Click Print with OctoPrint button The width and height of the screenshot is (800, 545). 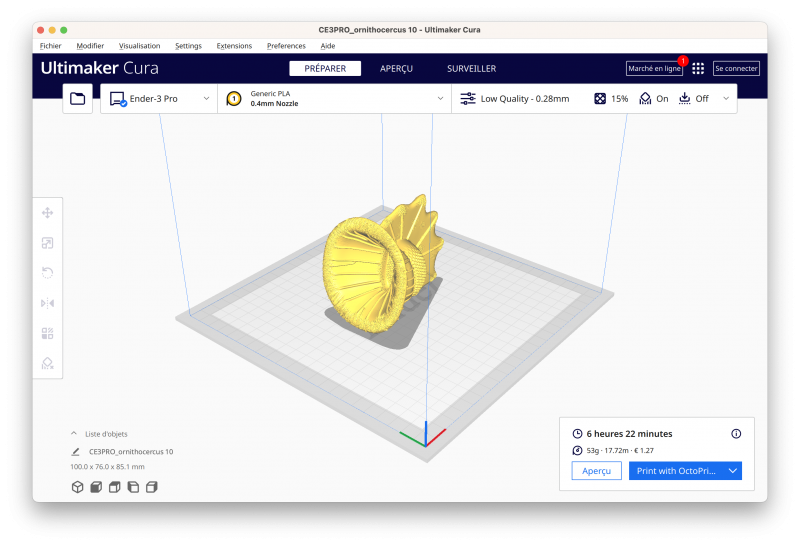click(x=676, y=470)
